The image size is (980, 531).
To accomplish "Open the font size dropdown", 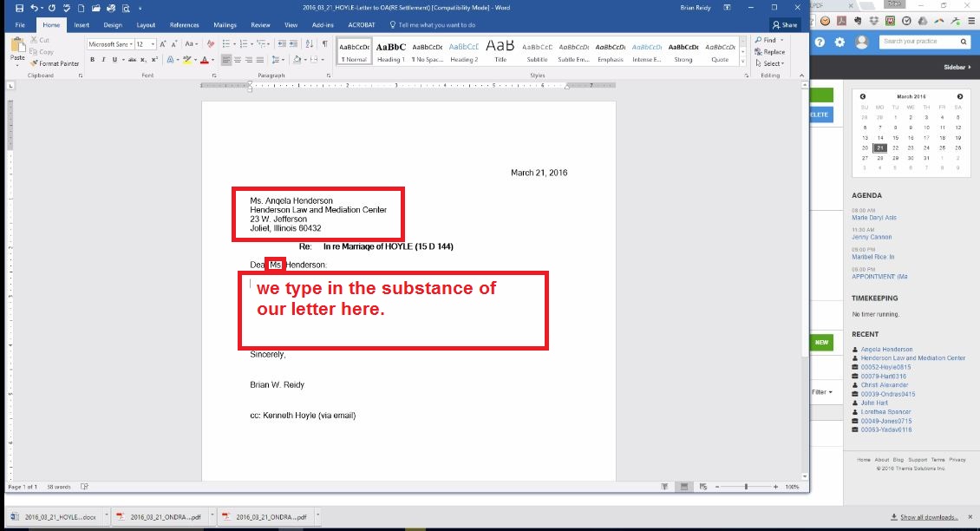I will point(153,43).
